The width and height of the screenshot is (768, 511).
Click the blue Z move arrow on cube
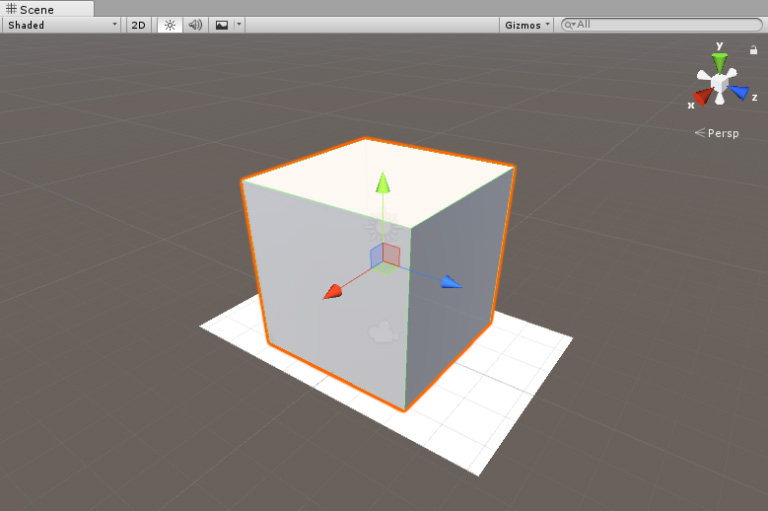451,282
